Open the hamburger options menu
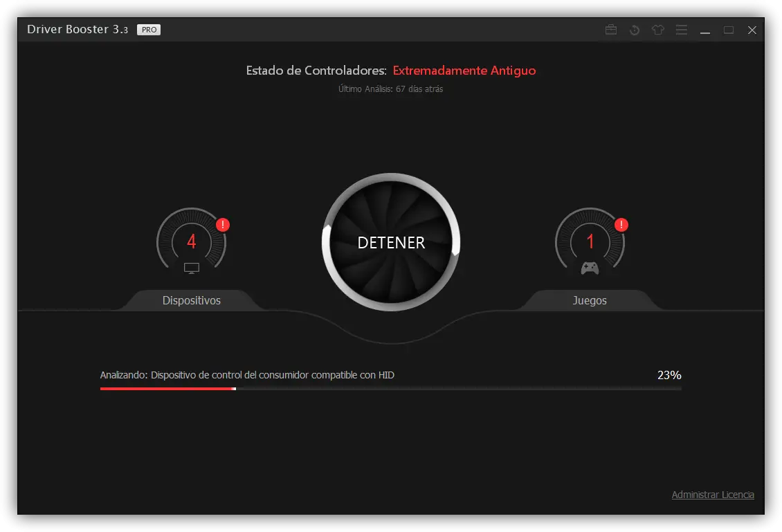 tap(681, 30)
